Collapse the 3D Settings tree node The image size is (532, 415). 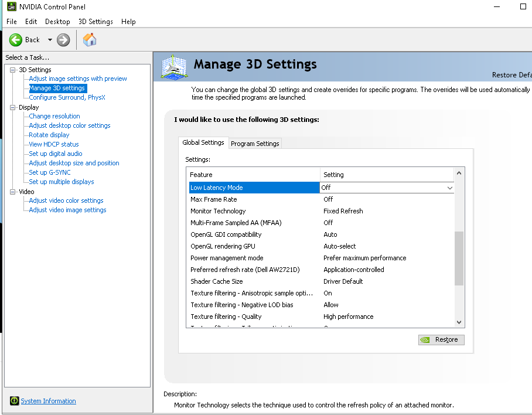coord(12,70)
